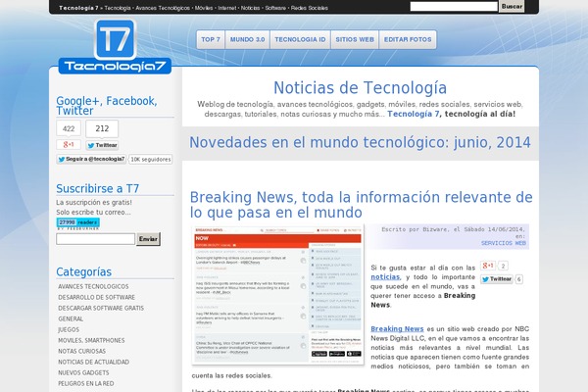Open the MUNDO 3.0 tab

click(247, 39)
